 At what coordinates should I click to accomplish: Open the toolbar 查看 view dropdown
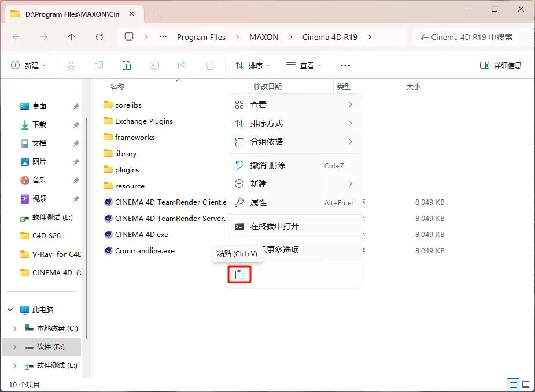tap(304, 65)
